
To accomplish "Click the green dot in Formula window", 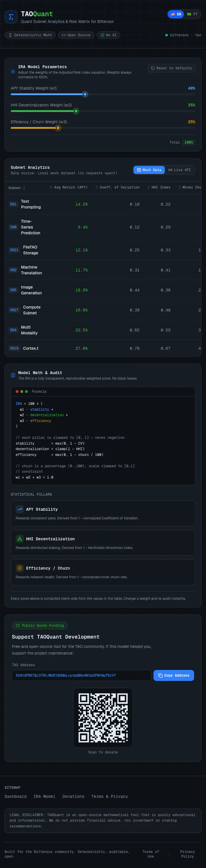I will 26,392.
